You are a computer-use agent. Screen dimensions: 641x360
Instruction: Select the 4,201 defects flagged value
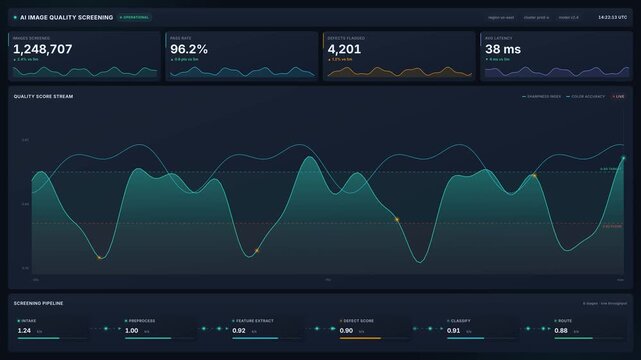click(344, 49)
